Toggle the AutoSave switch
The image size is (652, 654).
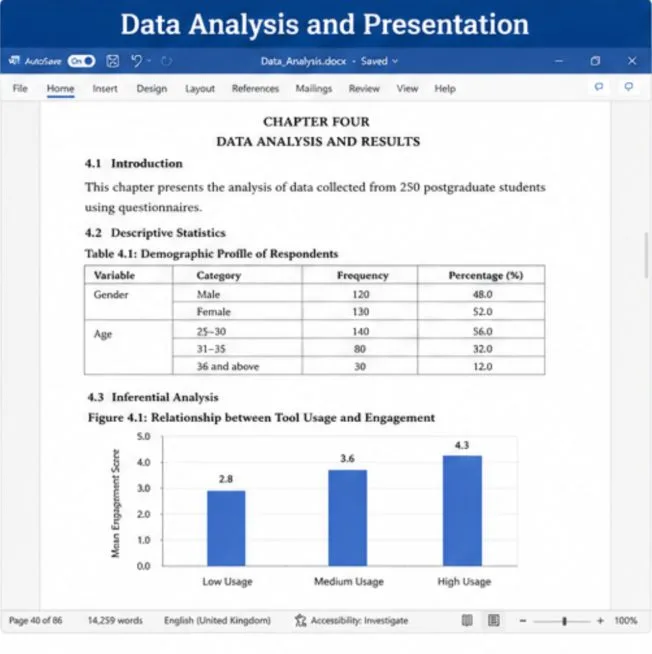pyautogui.click(x=81, y=61)
